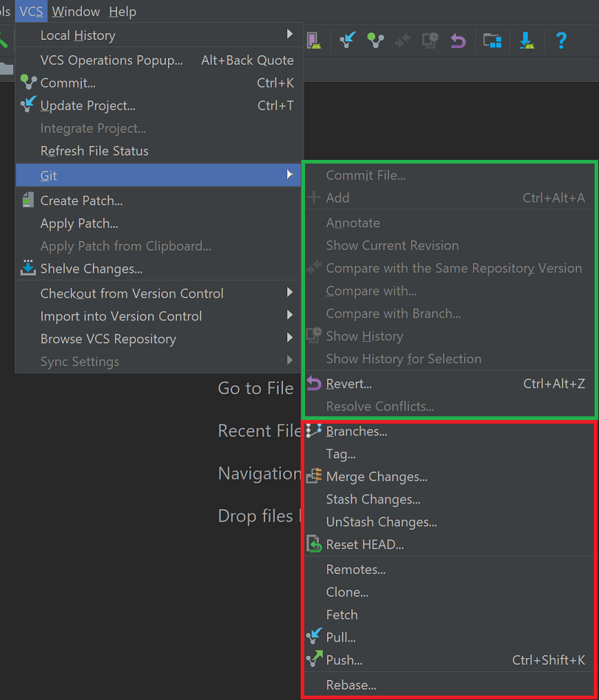Click the Show History toolbar icon
The width and height of the screenshot is (599, 700).
point(430,41)
